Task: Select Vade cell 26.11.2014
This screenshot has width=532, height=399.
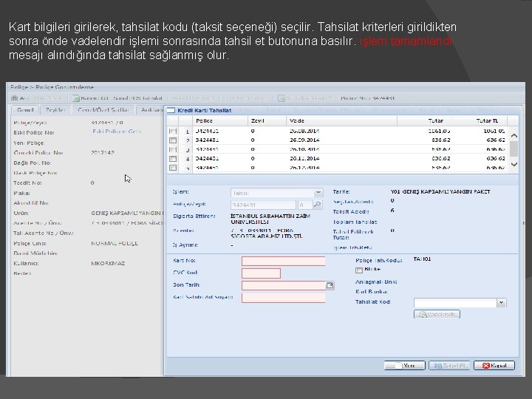Action: [x=304, y=158]
